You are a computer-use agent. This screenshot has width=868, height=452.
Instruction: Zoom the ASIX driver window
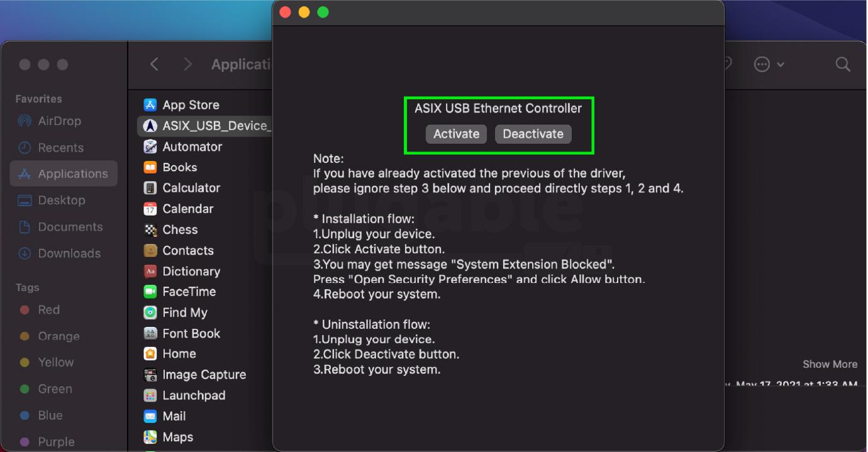point(323,12)
